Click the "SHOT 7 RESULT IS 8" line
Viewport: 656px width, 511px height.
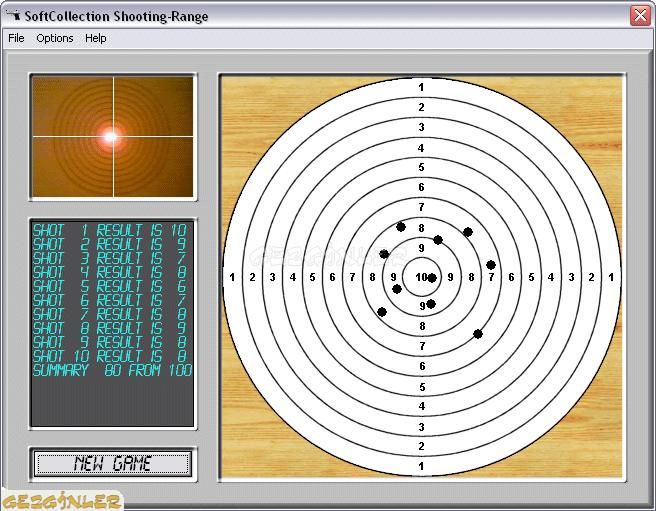pos(110,314)
